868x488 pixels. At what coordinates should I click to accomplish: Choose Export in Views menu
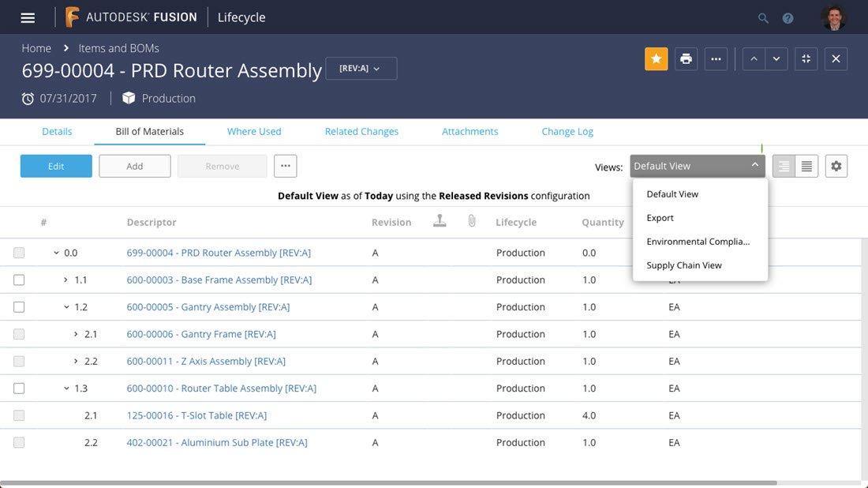pyautogui.click(x=700, y=218)
